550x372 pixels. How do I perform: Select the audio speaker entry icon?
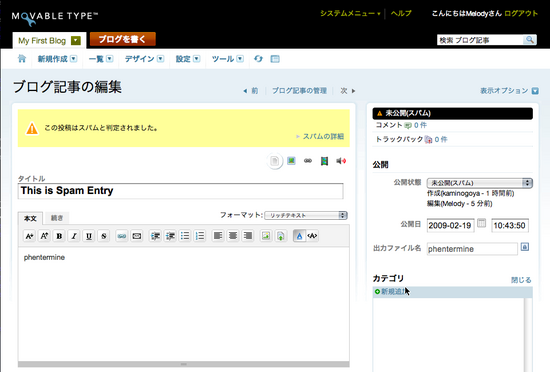point(341,161)
